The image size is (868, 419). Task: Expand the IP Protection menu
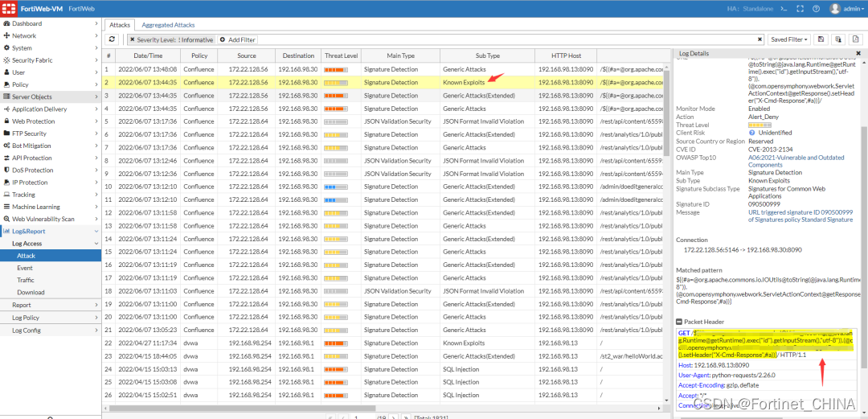click(51, 183)
